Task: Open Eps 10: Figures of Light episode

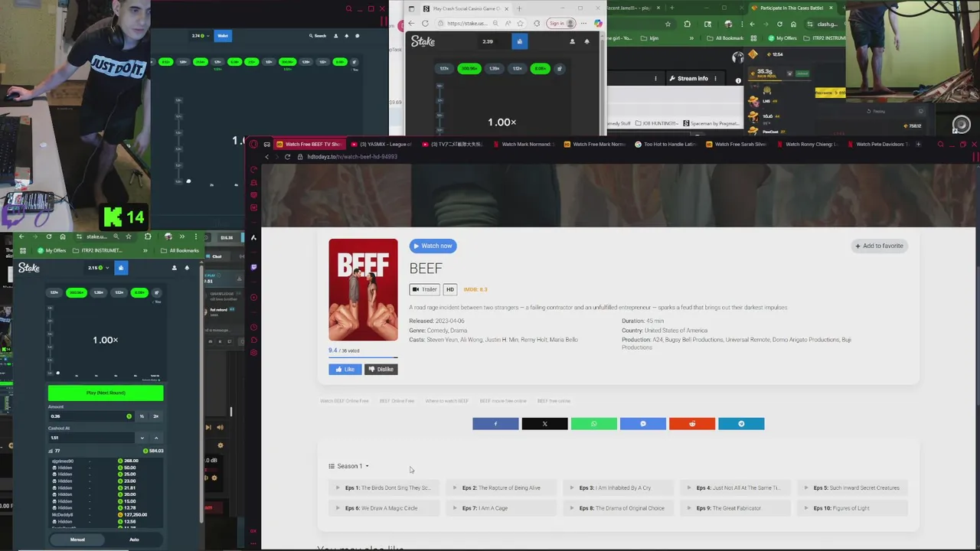Action: point(852,508)
